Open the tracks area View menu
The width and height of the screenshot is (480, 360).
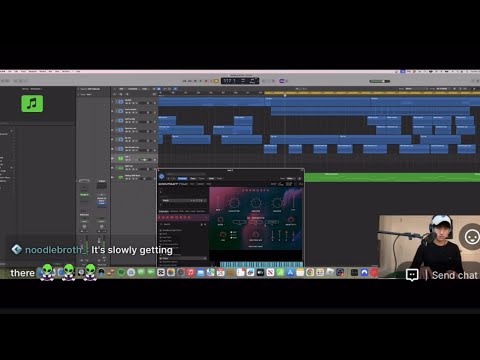tap(145, 89)
